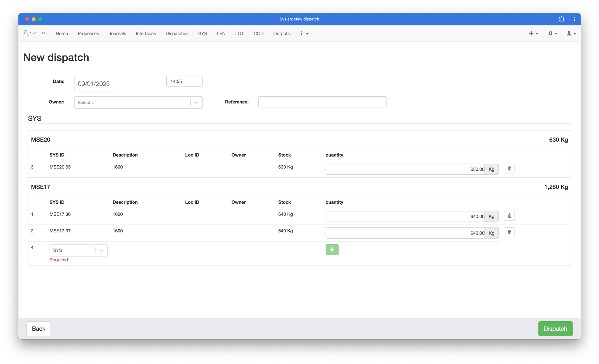Navigate to the Outputs menu
The height and width of the screenshot is (364, 599).
point(281,33)
